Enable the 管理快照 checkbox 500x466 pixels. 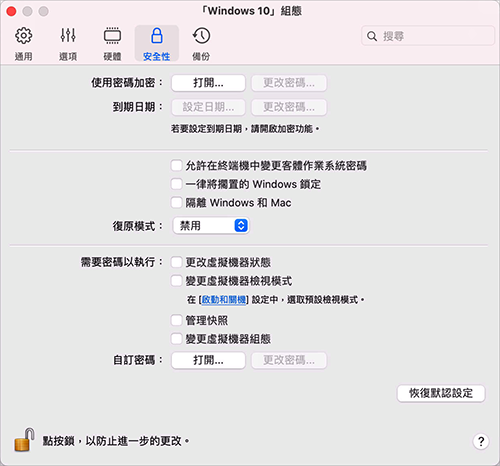(x=176, y=320)
